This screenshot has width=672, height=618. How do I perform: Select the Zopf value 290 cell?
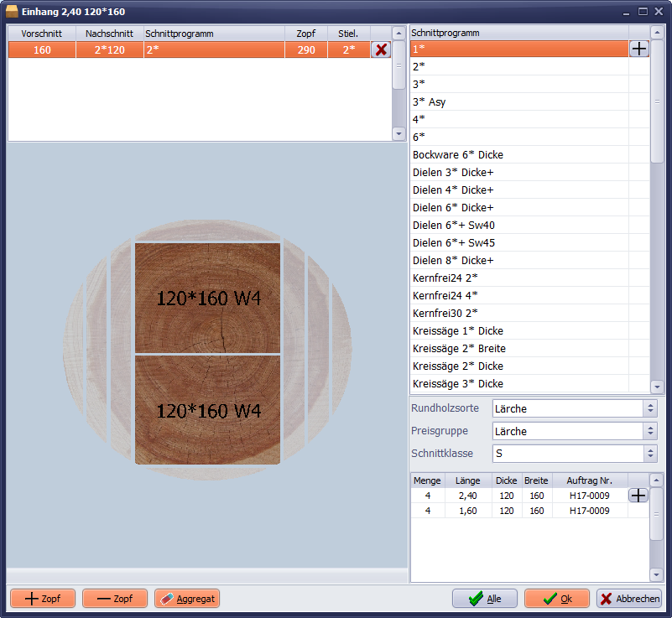(x=306, y=49)
